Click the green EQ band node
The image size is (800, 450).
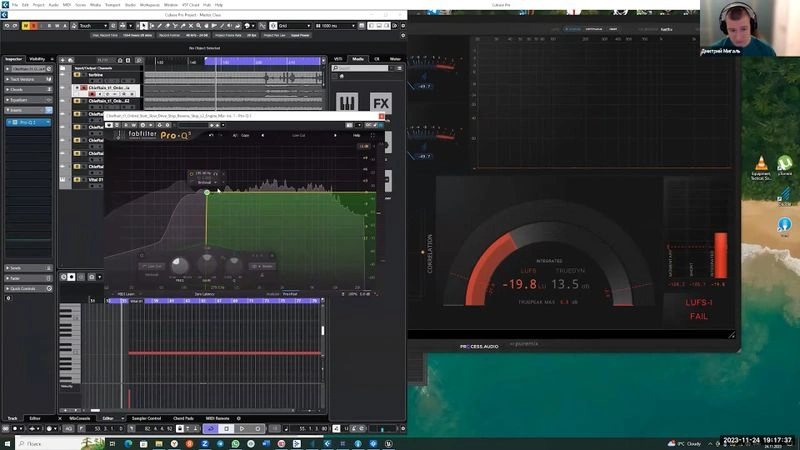207,192
